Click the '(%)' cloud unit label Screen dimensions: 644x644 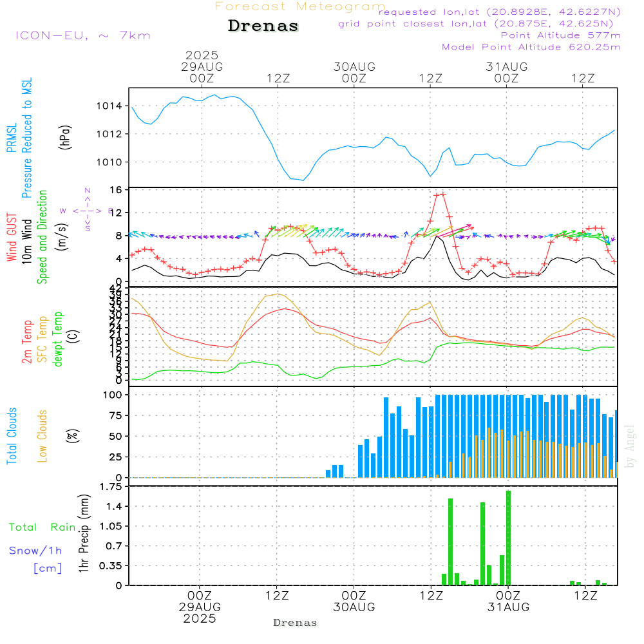[x=72, y=436]
